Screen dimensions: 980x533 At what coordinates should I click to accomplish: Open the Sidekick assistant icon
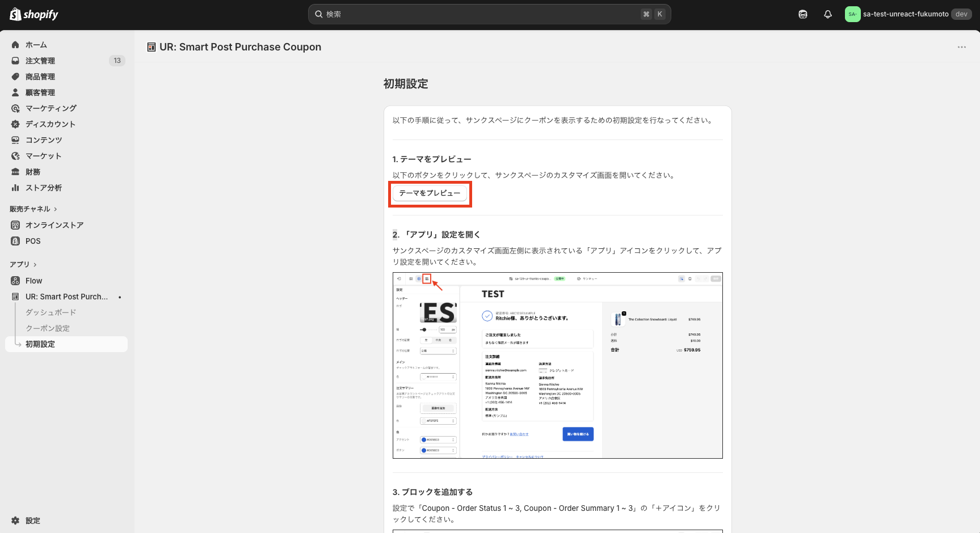[x=803, y=14]
